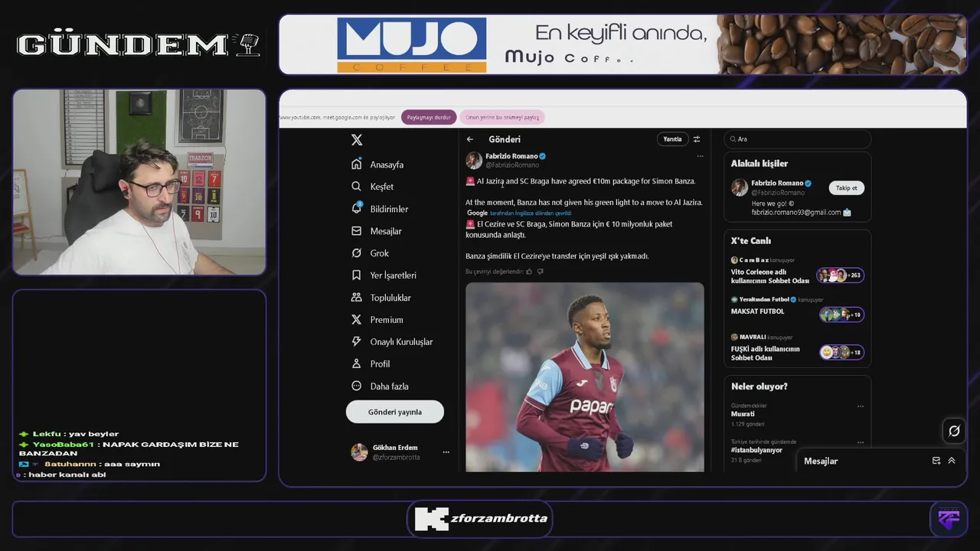Click the floating Grok button
This screenshot has height=551, width=980.
[x=954, y=431]
